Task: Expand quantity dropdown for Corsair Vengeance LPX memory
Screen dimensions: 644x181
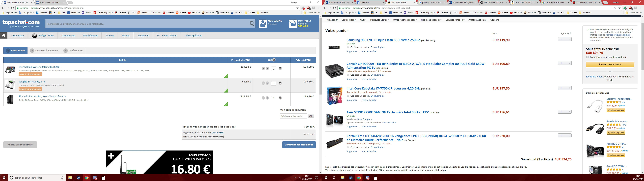Action: coord(565,136)
